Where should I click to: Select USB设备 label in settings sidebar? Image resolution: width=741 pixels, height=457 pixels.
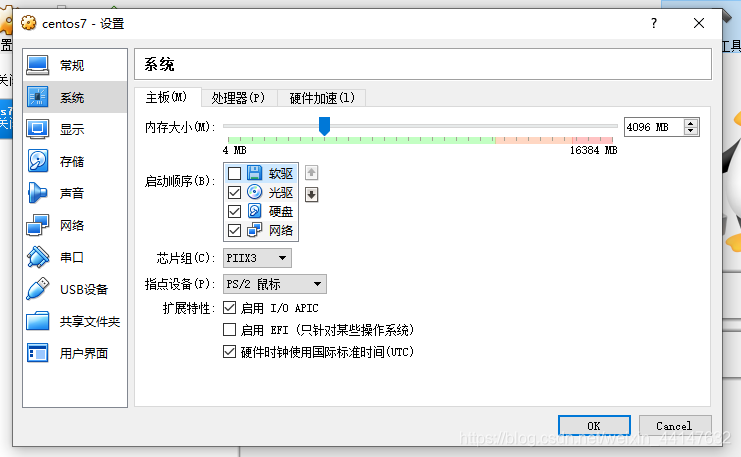click(x=84, y=289)
